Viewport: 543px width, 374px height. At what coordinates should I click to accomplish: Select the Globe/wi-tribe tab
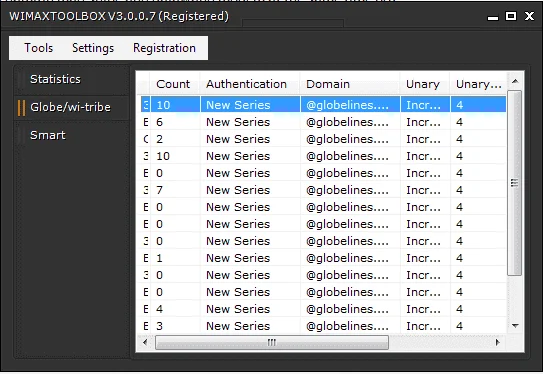click(72, 107)
